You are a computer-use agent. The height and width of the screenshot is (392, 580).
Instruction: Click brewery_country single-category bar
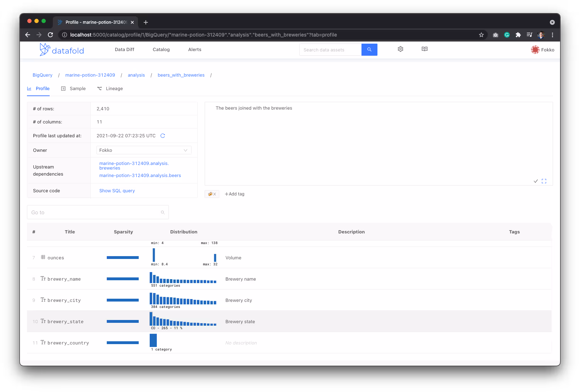pos(153,340)
